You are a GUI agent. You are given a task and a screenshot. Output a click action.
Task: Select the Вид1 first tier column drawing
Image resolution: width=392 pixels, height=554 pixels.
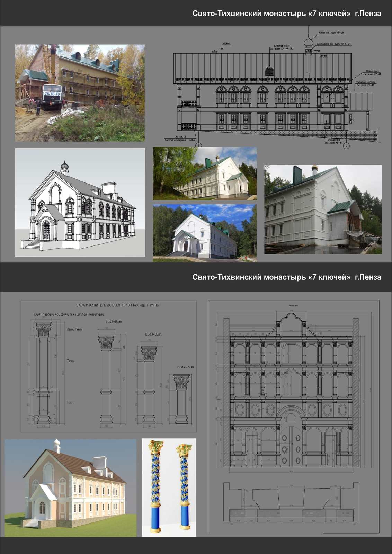coord(44,374)
